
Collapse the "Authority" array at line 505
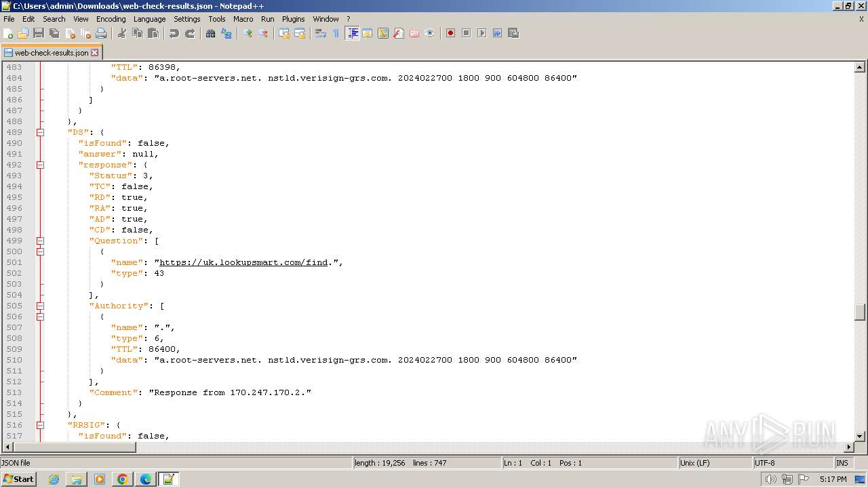tap(40, 306)
